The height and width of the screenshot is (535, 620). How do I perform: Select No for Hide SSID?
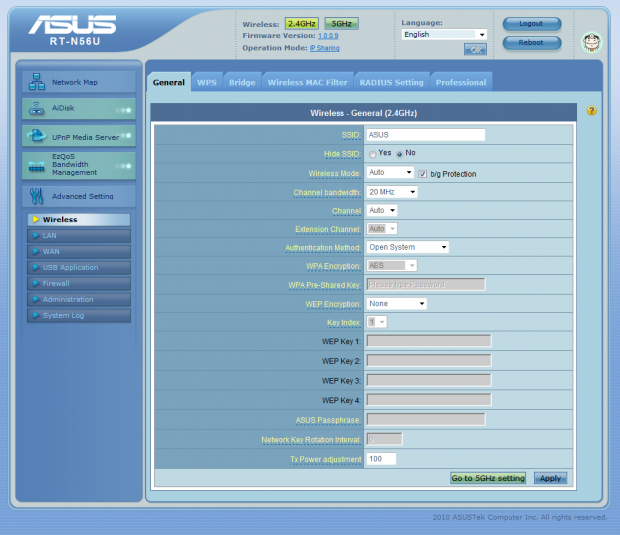[400, 154]
